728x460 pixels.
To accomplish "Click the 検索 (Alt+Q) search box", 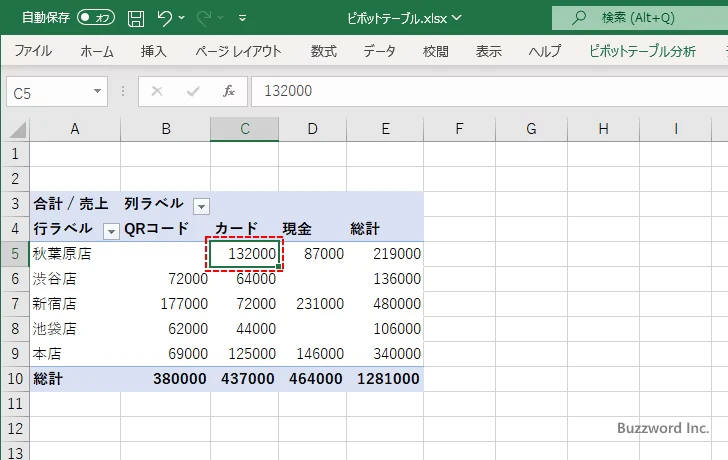I will (640, 18).
